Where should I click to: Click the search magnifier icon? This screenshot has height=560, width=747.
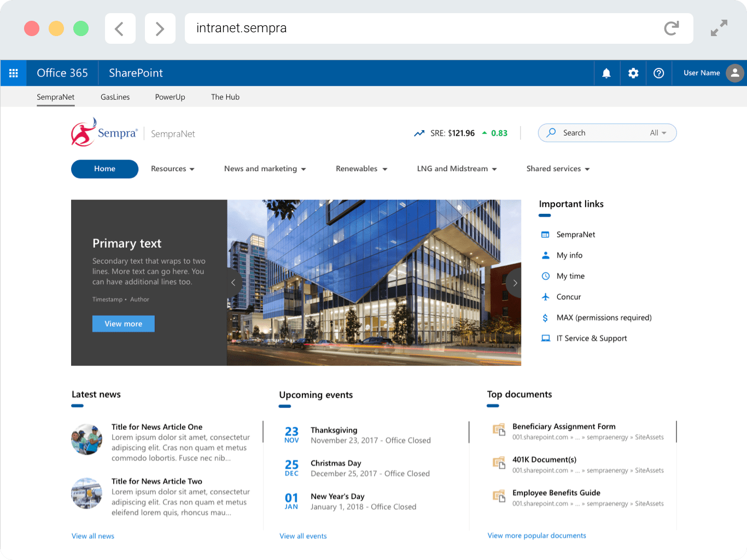coord(551,132)
